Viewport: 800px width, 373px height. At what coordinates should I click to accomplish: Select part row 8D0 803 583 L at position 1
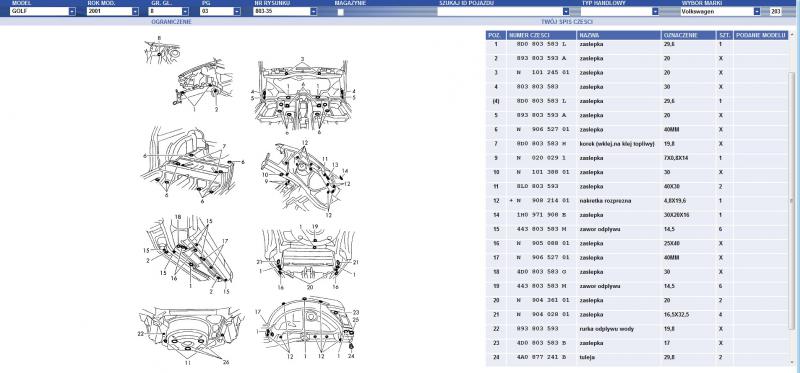637,44
